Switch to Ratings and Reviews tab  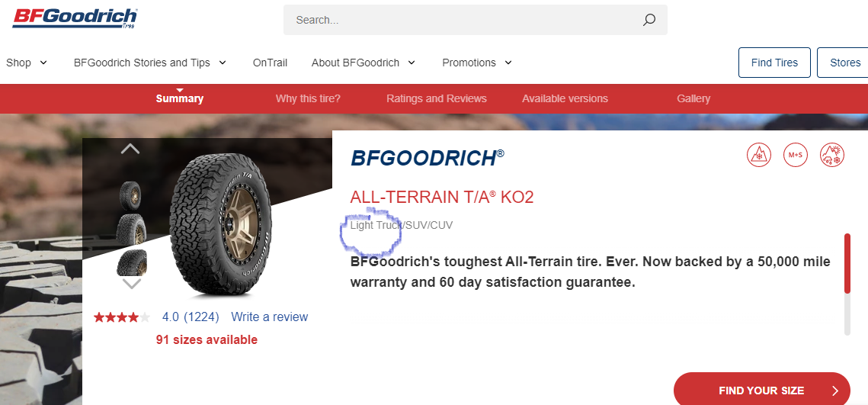tap(436, 98)
